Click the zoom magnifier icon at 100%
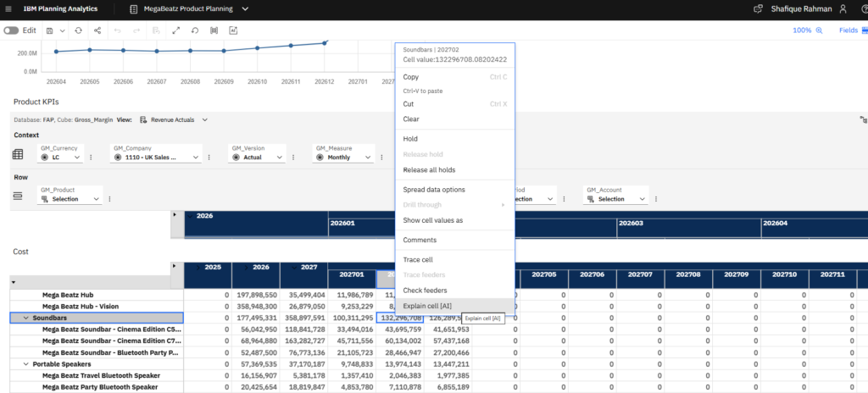 point(819,30)
